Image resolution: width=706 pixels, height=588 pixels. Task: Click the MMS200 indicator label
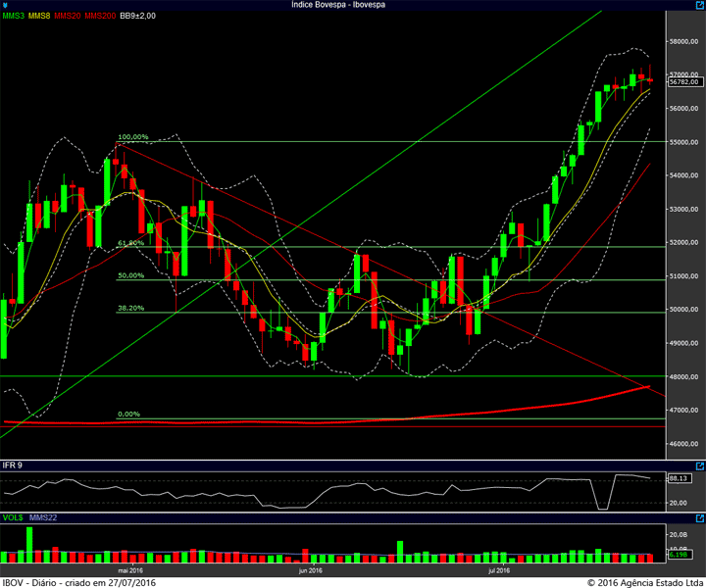(x=100, y=16)
